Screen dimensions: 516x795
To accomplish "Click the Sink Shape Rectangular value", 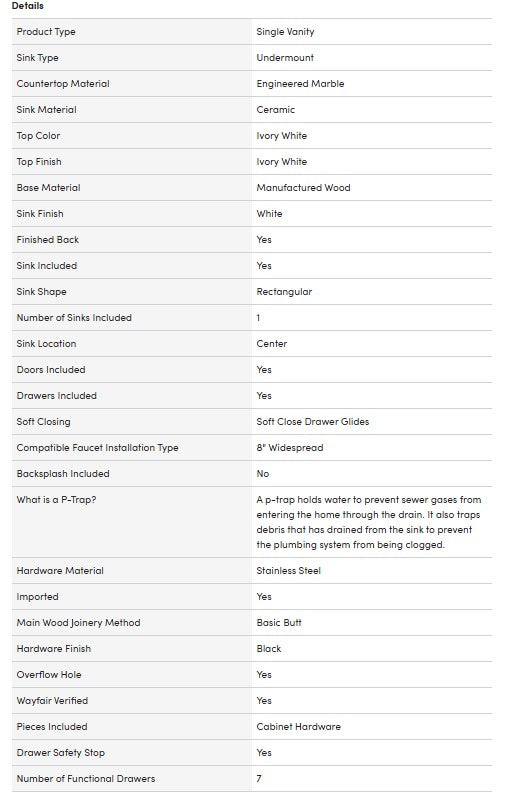I will [284, 292].
